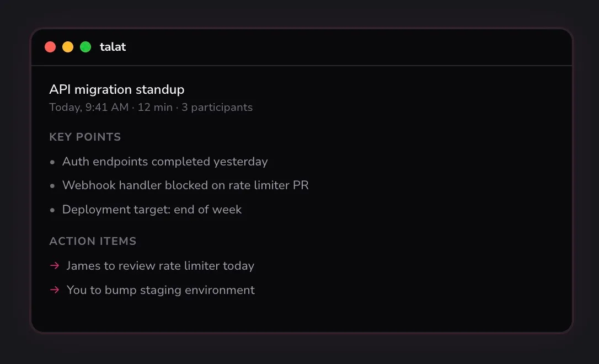This screenshot has height=364, width=599.
Task: Select the 'talat' title in the title bar
Action: [113, 47]
